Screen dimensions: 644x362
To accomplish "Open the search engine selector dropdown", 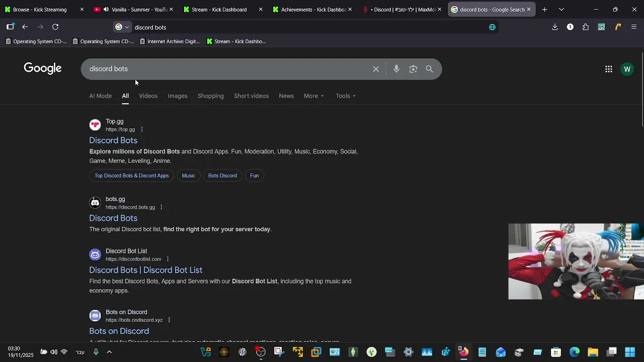I will tap(122, 27).
